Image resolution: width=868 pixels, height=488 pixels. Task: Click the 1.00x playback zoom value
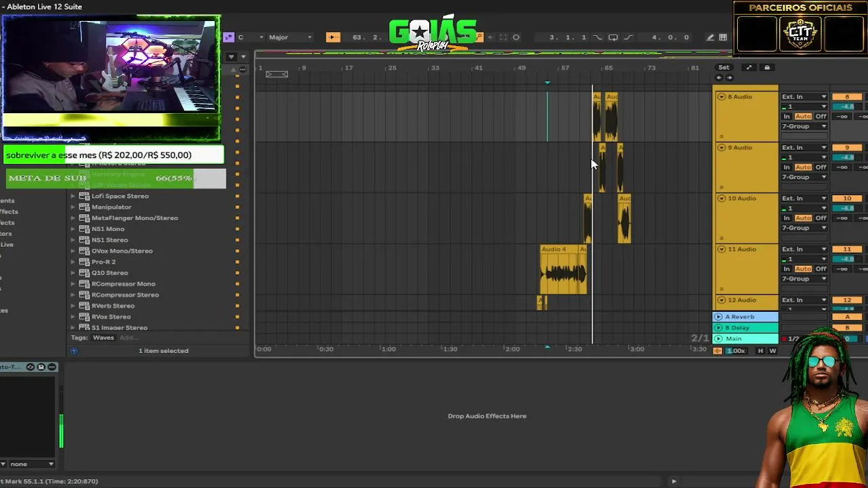click(736, 351)
